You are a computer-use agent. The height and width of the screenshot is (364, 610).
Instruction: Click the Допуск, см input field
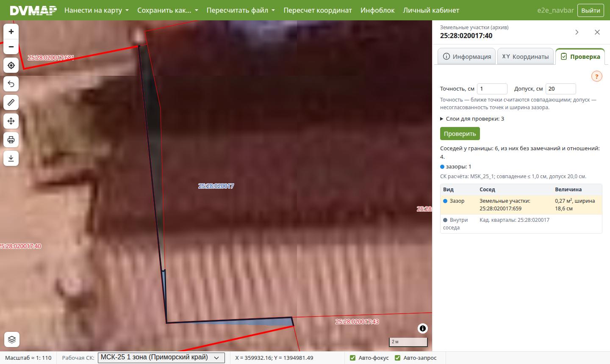click(561, 89)
